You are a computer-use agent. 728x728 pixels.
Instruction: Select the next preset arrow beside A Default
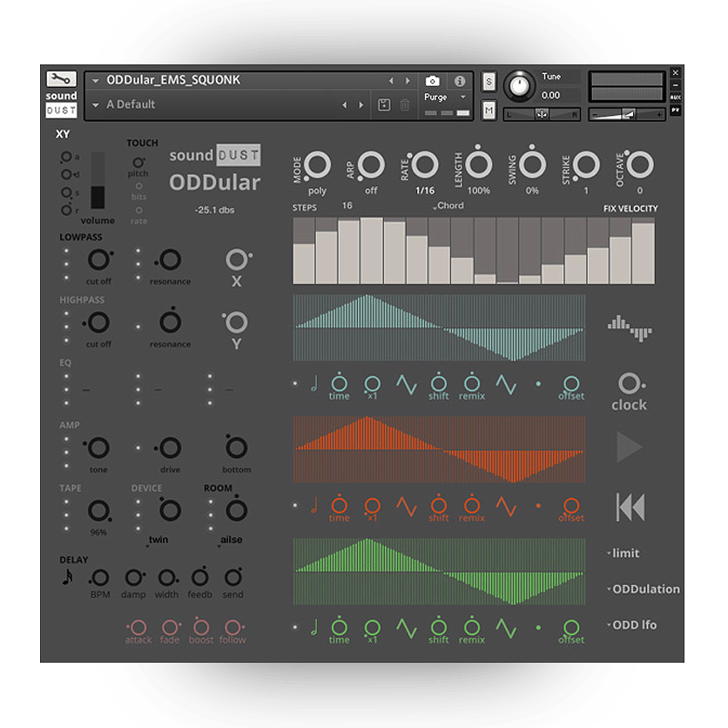click(361, 104)
